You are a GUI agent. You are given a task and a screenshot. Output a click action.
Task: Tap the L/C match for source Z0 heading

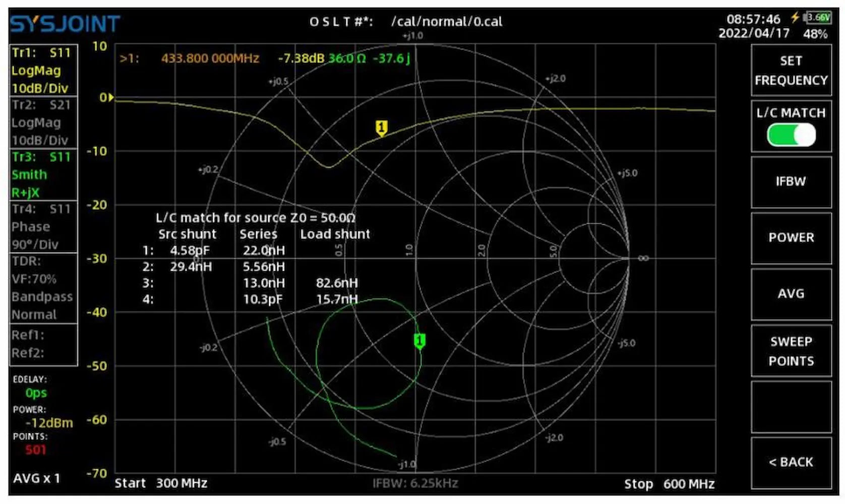tap(256, 218)
